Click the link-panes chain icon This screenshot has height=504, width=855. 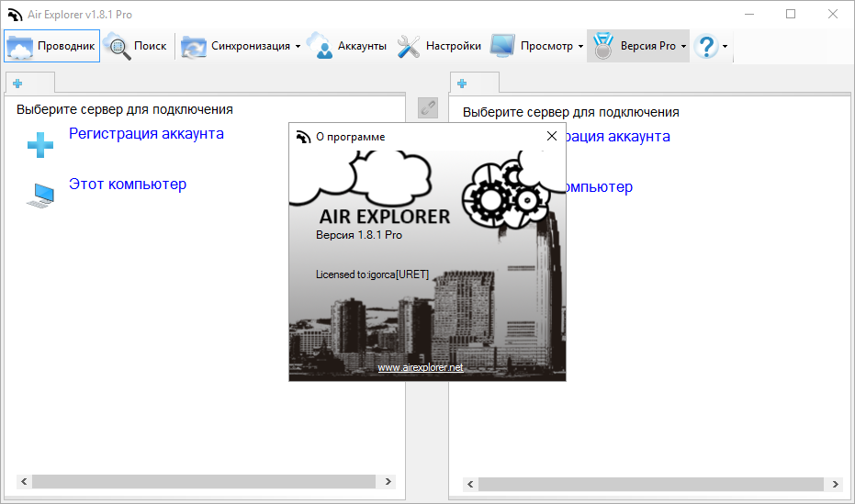click(428, 108)
